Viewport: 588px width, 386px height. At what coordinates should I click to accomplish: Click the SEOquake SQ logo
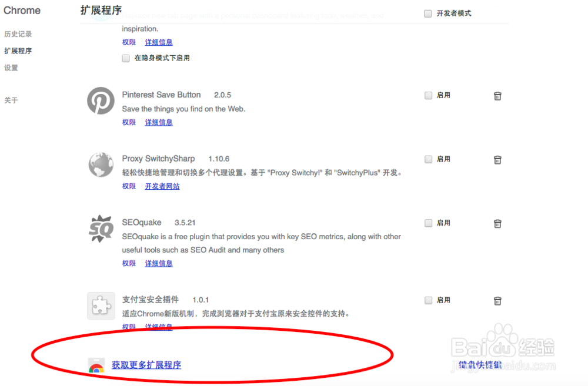pyautogui.click(x=101, y=229)
